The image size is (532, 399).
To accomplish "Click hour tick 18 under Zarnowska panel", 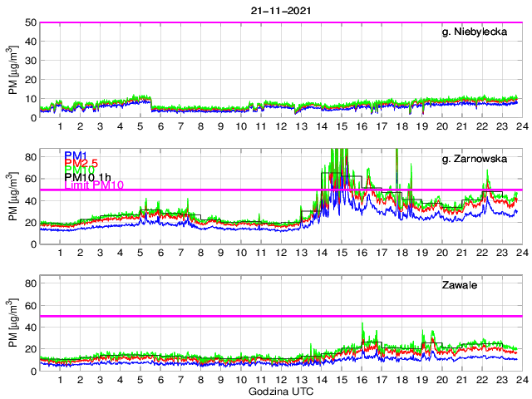I will coord(401,253).
